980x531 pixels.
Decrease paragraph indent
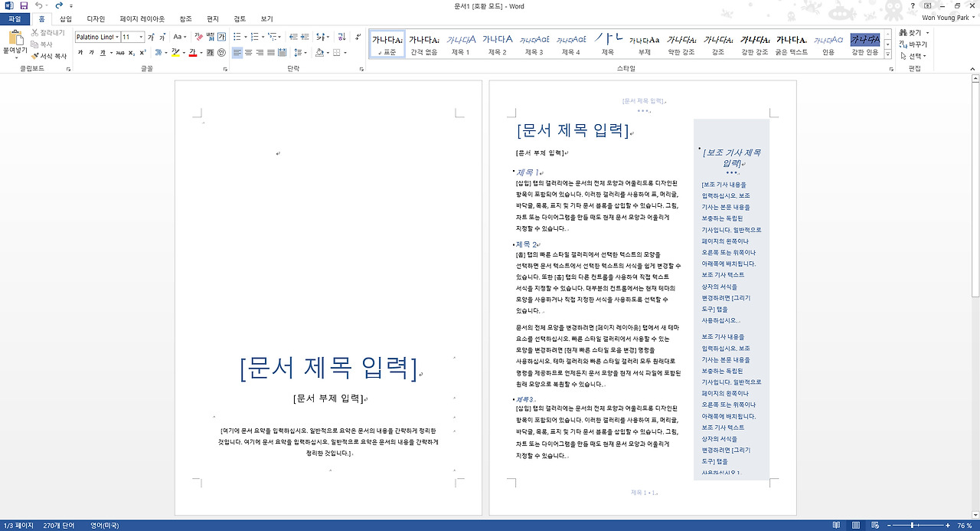point(292,37)
